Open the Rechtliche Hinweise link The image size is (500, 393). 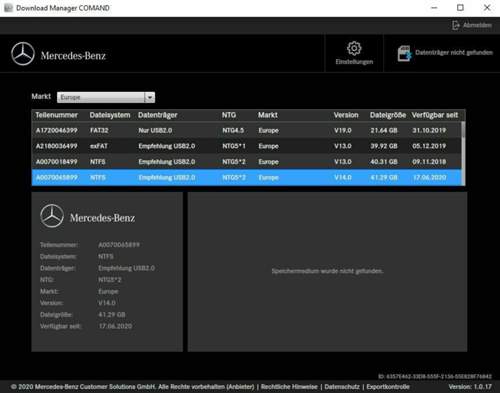point(289,387)
